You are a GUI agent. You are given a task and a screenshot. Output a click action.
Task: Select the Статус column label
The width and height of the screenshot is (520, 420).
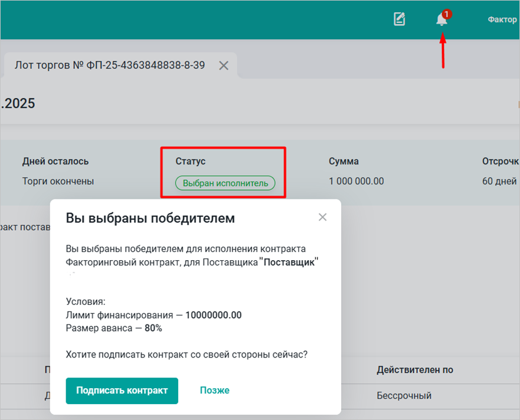point(190,161)
